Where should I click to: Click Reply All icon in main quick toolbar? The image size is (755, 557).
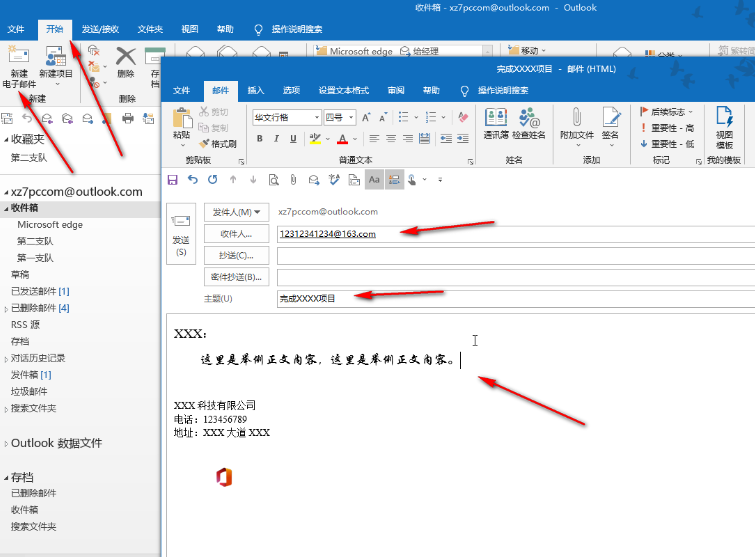pyautogui.click(x=67, y=118)
